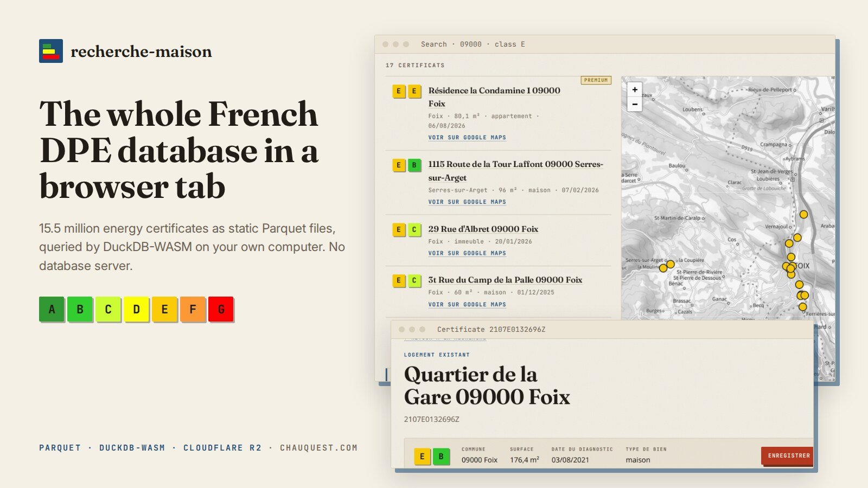The height and width of the screenshot is (488, 868).
Task: Click the C climate badge of 29 Rue d'Albret
Action: click(x=414, y=229)
